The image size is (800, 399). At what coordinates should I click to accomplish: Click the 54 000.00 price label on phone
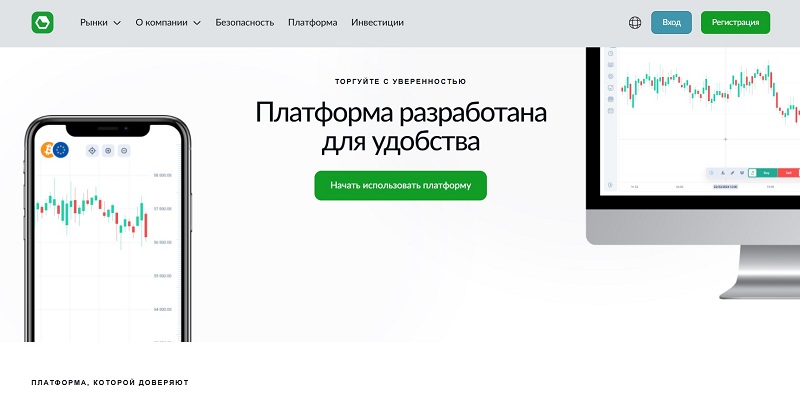tap(163, 310)
